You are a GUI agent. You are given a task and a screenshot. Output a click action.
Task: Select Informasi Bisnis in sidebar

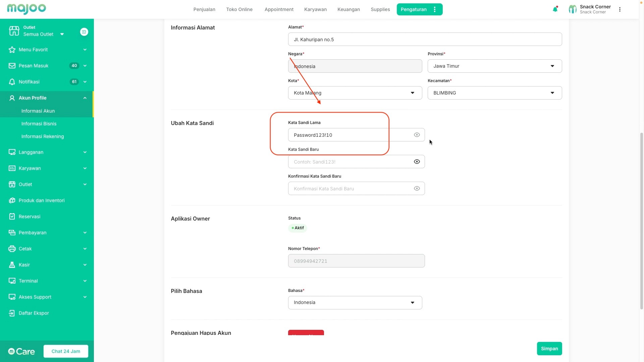coord(39,124)
